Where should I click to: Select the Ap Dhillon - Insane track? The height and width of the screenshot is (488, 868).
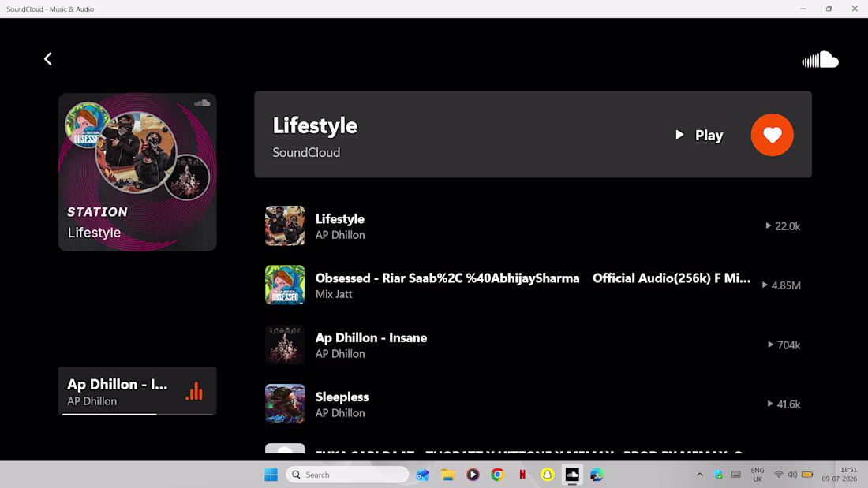click(533, 345)
